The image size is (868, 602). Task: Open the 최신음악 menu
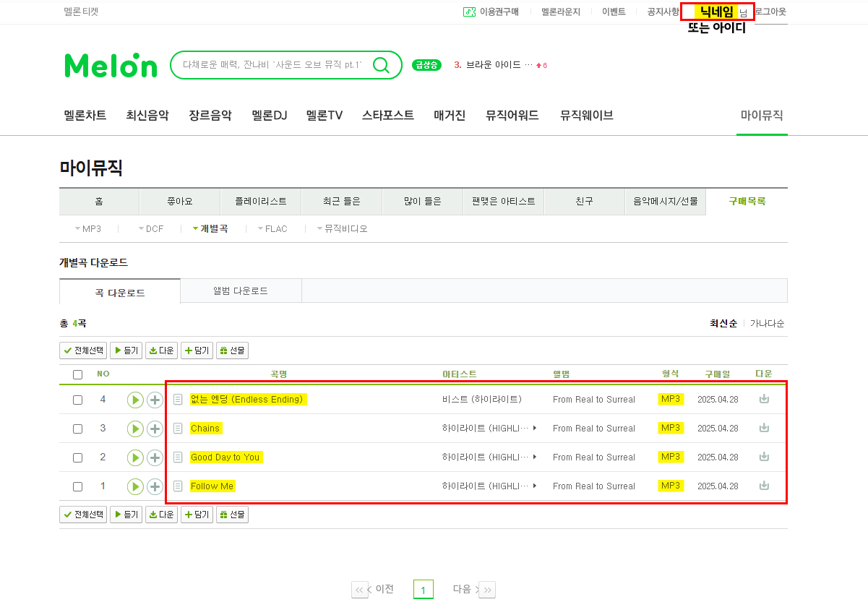pos(147,116)
